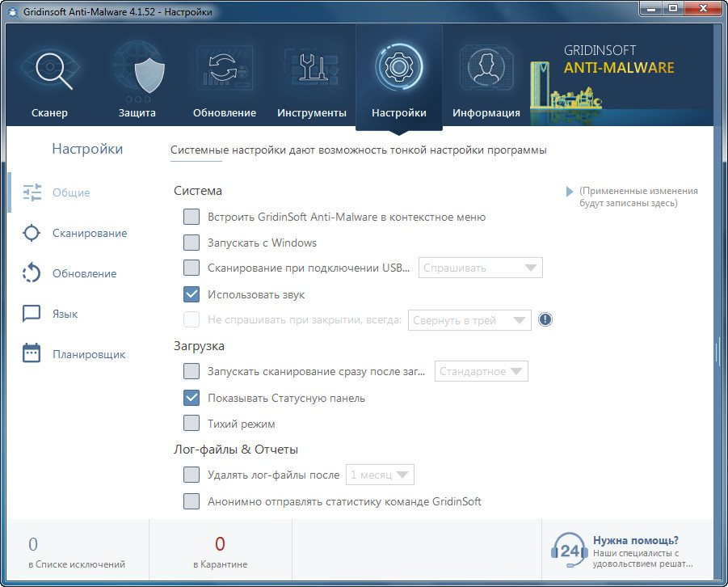Toggle USB connection scanning checkbox
Image resolution: width=728 pixels, height=587 pixels.
click(191, 268)
